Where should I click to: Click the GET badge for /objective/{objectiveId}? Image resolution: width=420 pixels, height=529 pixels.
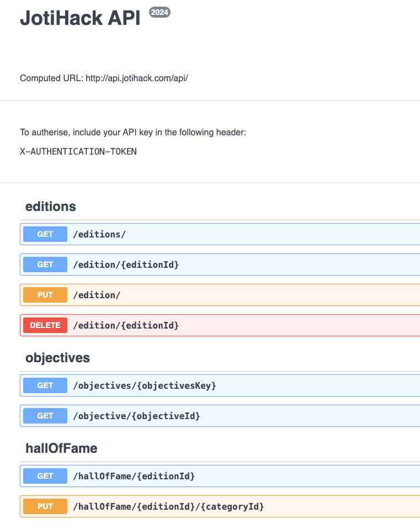click(x=45, y=416)
